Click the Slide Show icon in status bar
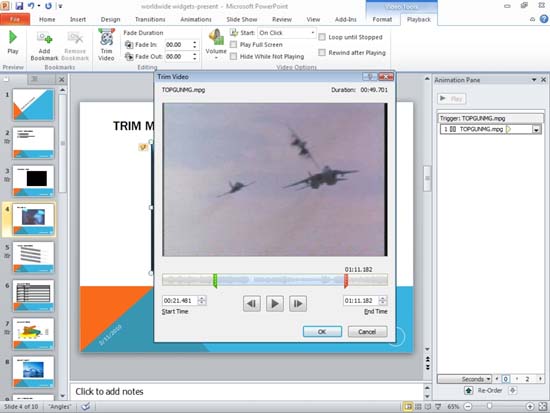Screen dimensions: 550x413 [x=438, y=407]
